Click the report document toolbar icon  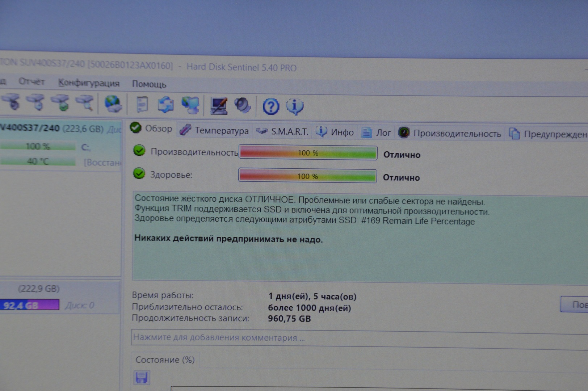(x=142, y=105)
